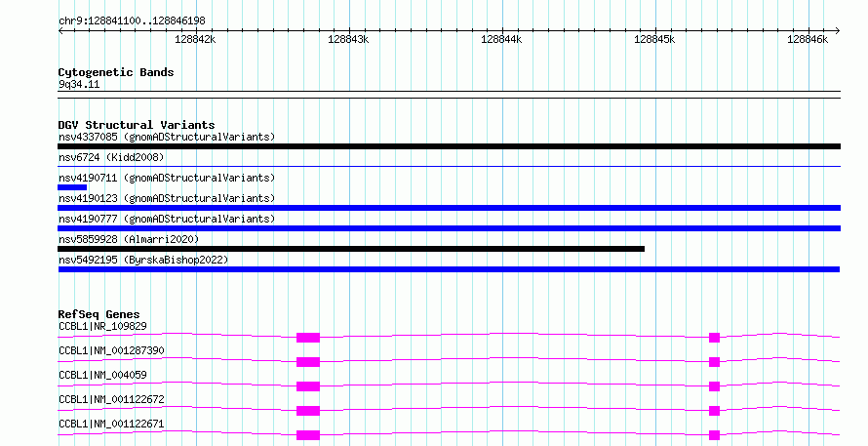This screenshot has width=868, height=446.
Task: Click the 128846k ruler position label
Action: click(x=808, y=39)
